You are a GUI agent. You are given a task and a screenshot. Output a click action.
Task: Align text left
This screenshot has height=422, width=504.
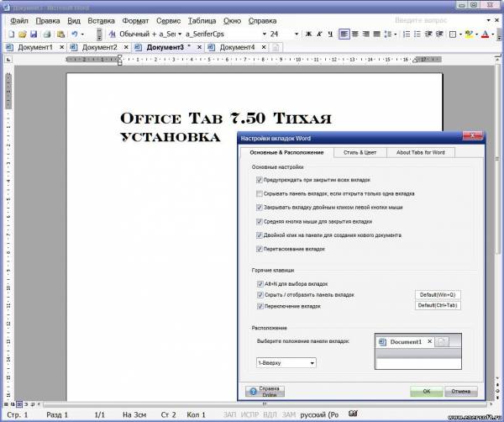344,34
